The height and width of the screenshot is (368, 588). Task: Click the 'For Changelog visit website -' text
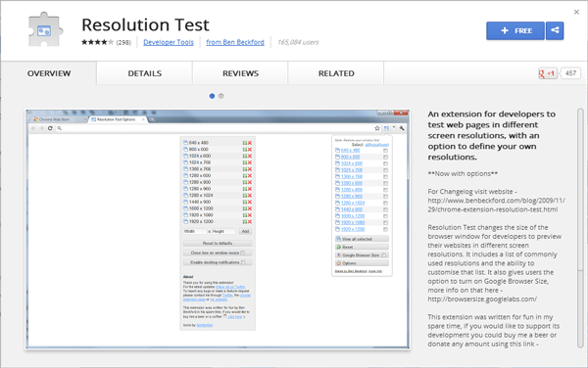click(x=472, y=191)
